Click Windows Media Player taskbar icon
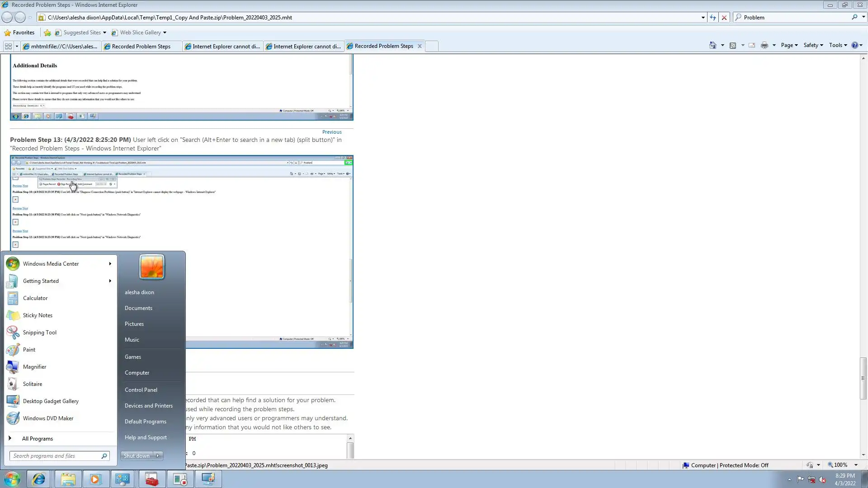Image resolution: width=868 pixels, height=488 pixels. tap(95, 479)
